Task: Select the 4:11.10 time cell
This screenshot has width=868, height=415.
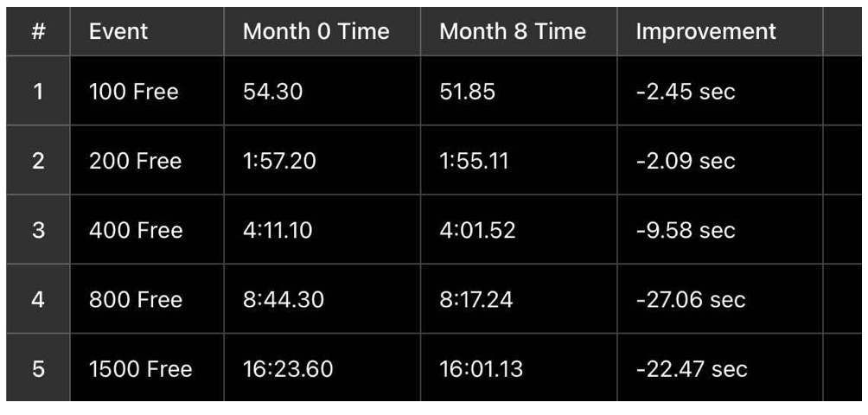Action: click(322, 229)
